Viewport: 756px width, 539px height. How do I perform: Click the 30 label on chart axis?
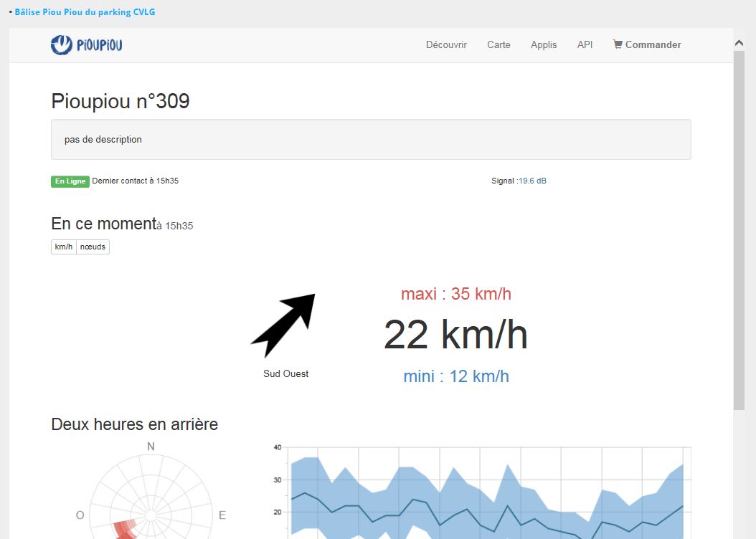coord(278,480)
